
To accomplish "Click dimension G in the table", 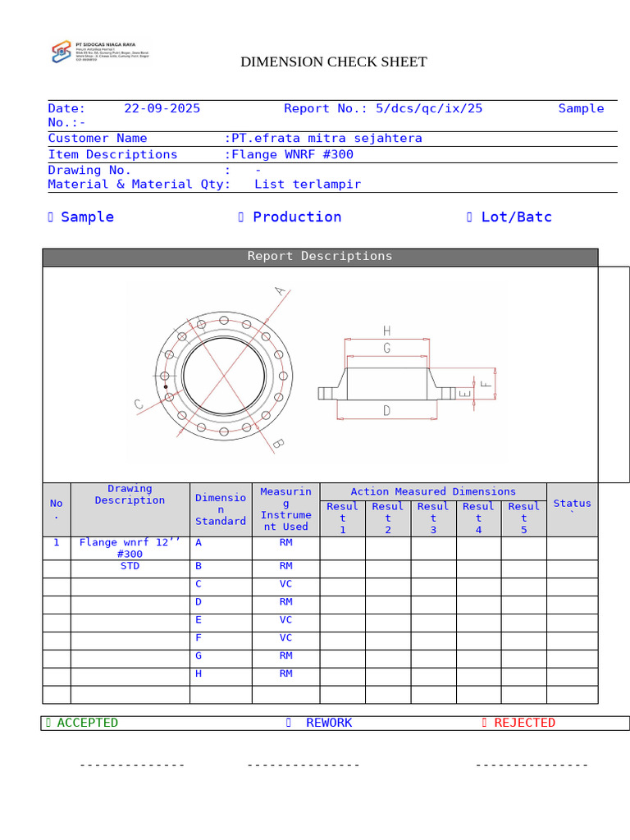I will click(x=199, y=656).
